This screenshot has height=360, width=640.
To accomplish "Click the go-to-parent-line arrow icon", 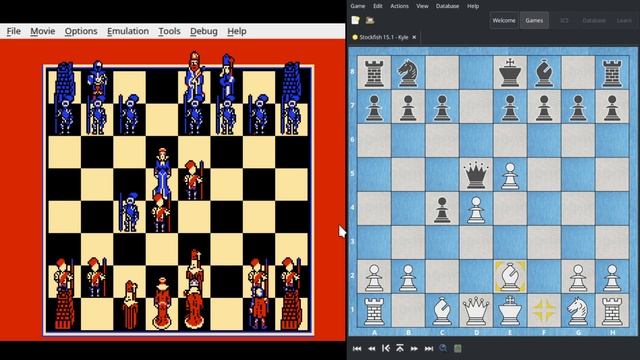I will [400, 348].
